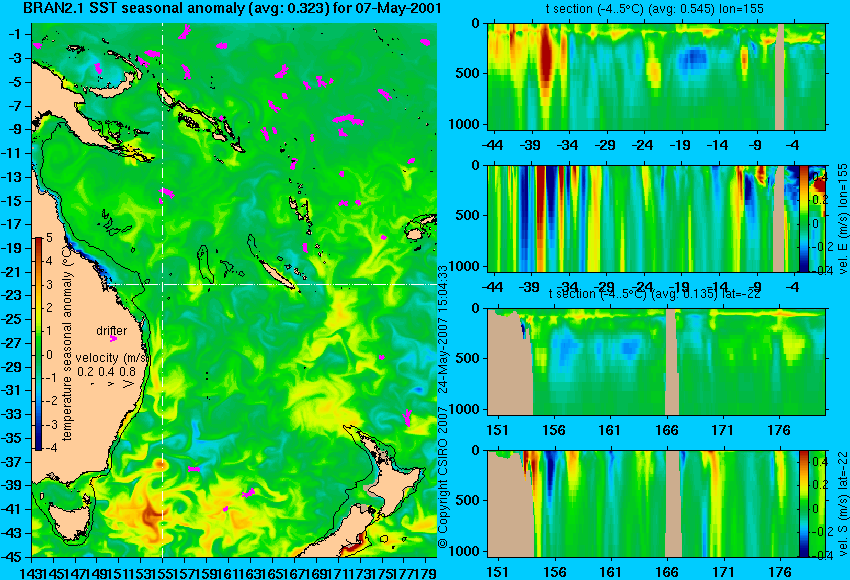Open the temperature section plot for lat=-22

tap(656, 362)
